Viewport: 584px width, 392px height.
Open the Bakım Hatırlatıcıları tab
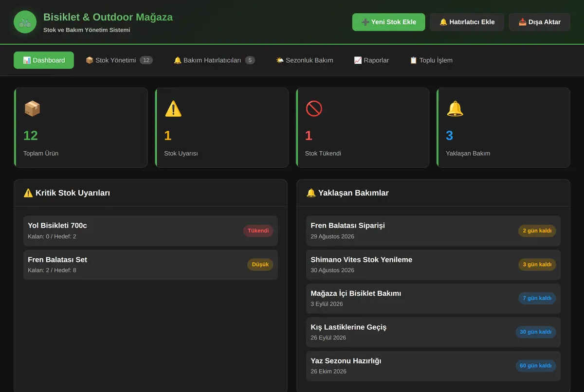click(x=214, y=60)
